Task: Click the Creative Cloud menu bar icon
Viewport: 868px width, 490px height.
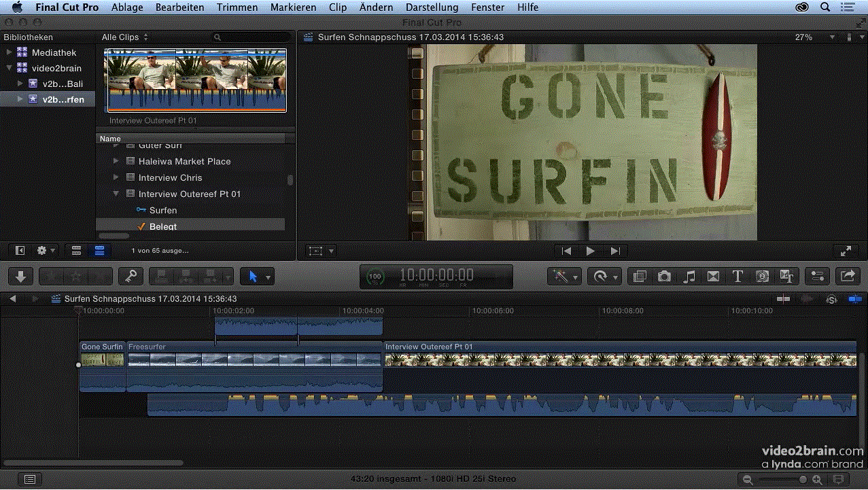Action: click(x=803, y=7)
